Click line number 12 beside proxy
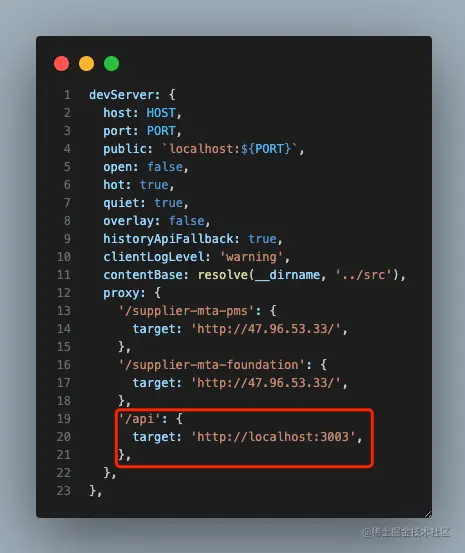Image resolution: width=465 pixels, height=553 pixels. (64, 293)
